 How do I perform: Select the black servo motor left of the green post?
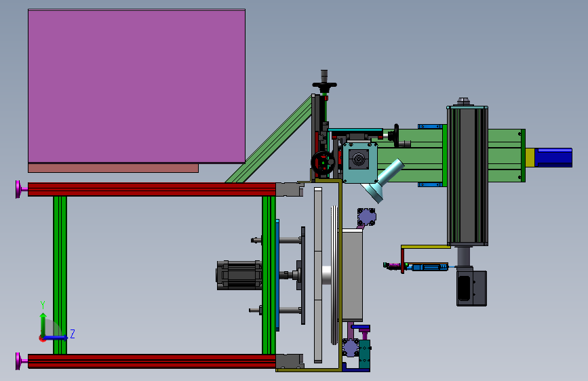point(239,275)
